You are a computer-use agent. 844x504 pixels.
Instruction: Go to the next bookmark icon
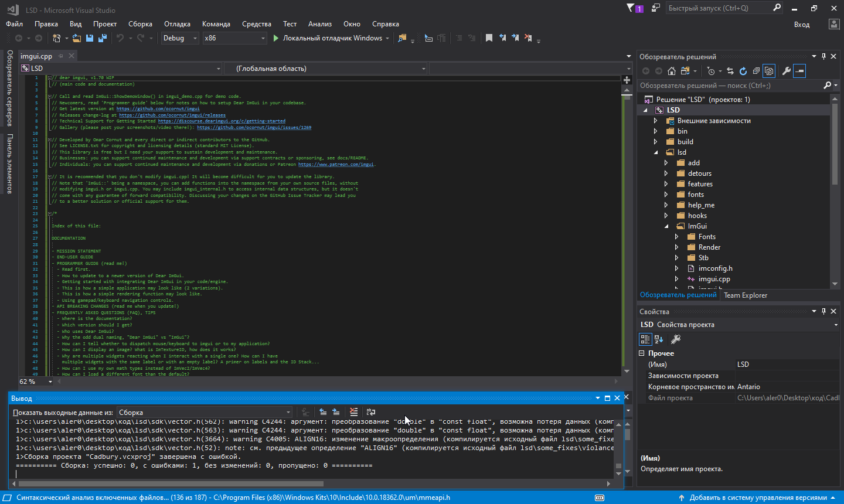[x=515, y=38]
